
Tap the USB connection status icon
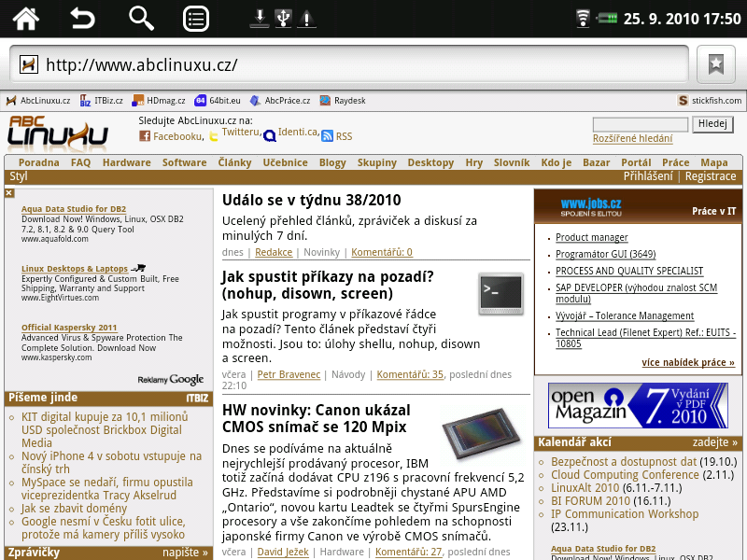tap(284, 19)
